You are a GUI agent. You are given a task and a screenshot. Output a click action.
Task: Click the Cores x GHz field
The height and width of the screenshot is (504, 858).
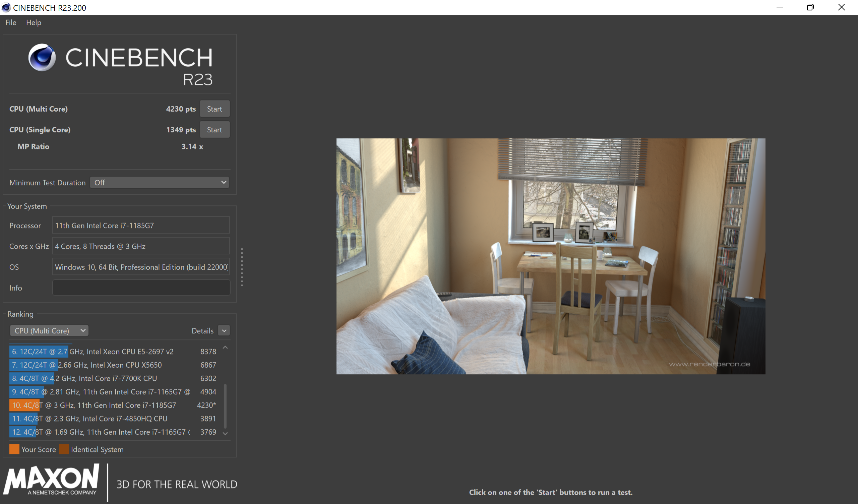point(141,246)
